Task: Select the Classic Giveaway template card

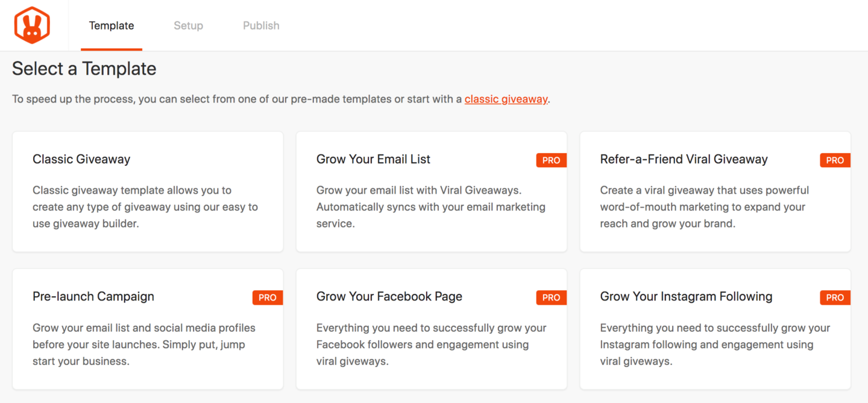Action: [148, 191]
